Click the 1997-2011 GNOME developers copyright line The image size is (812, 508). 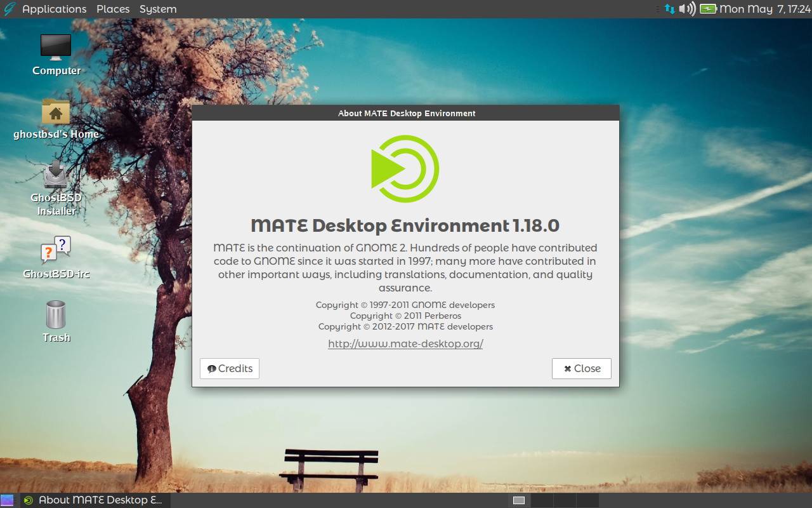tap(405, 305)
